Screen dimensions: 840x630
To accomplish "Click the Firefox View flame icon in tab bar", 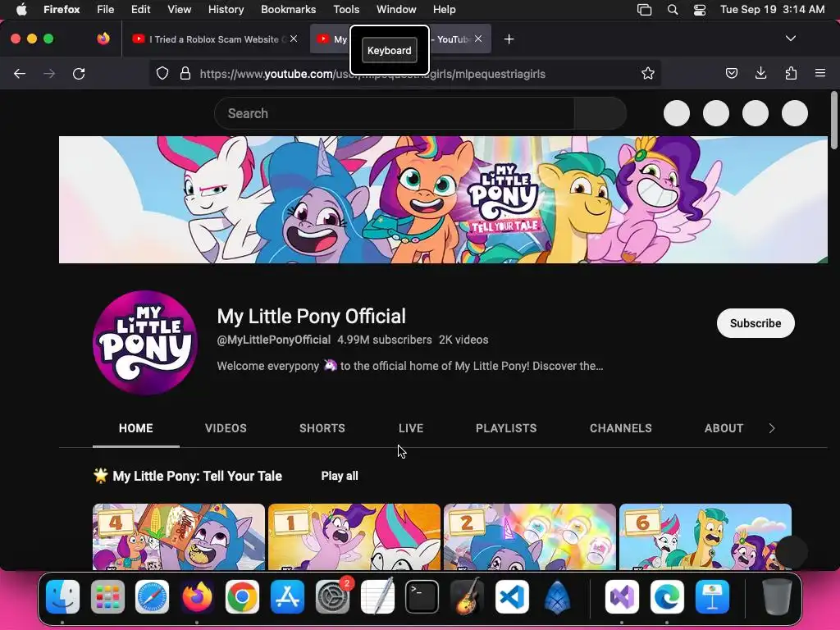I will pos(103,39).
